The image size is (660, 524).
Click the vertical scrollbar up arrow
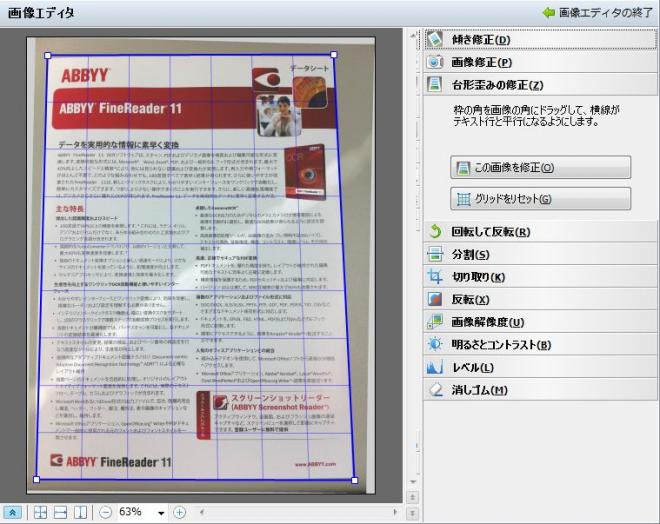tap(413, 35)
